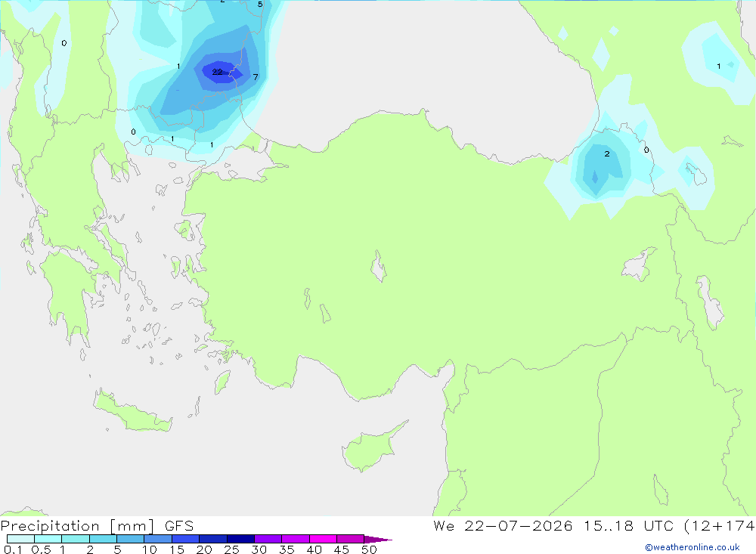The image size is (756, 554).
Task: Choose the legend swatch for 2 to 5 mm
Action: coord(103,539)
